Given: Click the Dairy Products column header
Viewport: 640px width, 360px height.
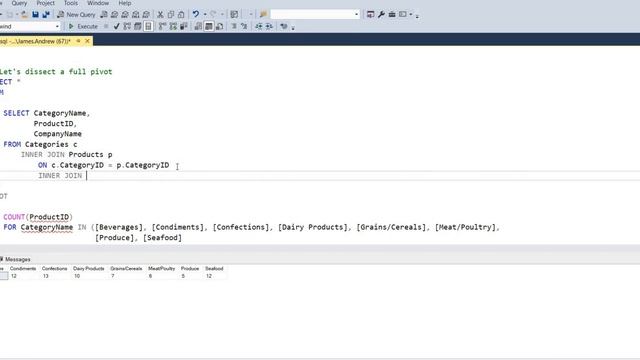Looking at the screenshot, I should tap(89, 269).
